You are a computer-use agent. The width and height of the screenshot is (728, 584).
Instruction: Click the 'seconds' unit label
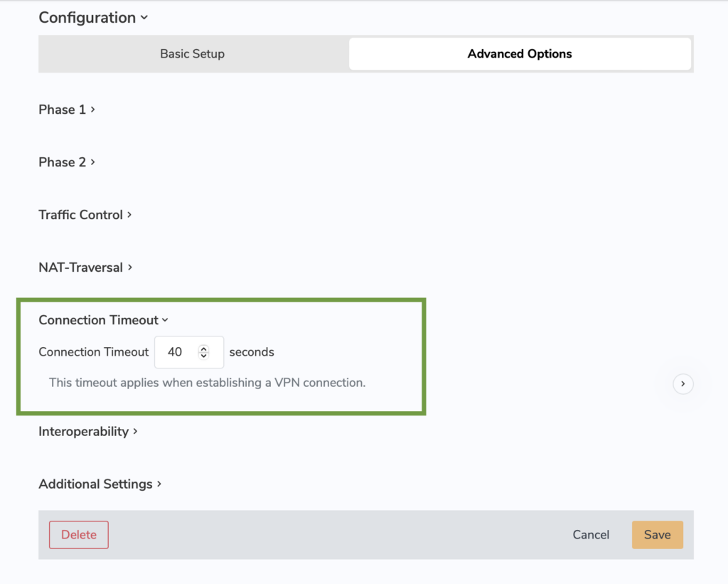252,352
